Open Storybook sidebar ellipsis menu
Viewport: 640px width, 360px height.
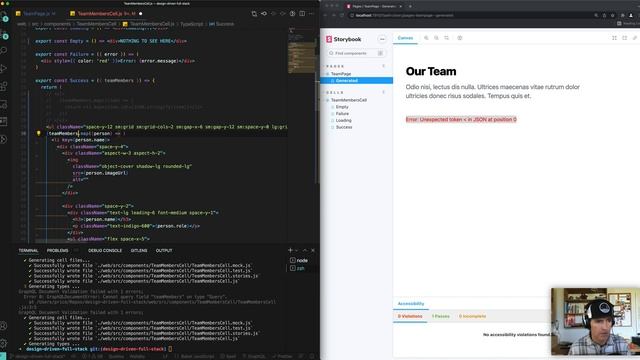[x=382, y=39]
